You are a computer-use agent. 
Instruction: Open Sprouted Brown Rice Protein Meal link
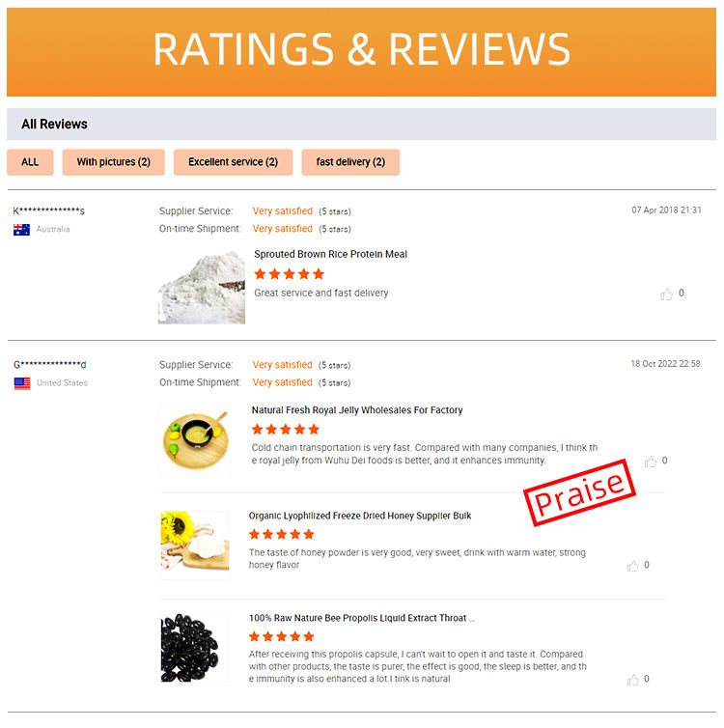point(330,255)
